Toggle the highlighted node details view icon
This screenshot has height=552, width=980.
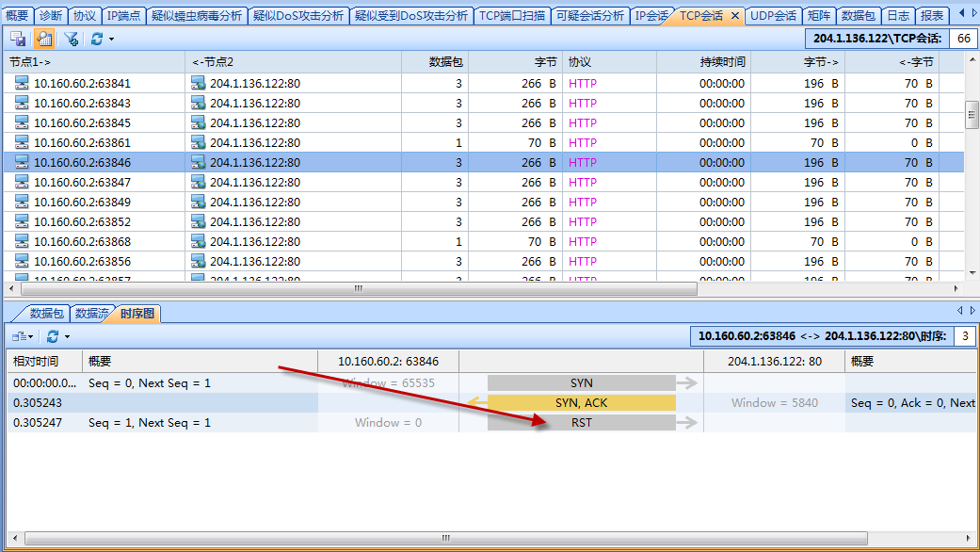click(43, 39)
